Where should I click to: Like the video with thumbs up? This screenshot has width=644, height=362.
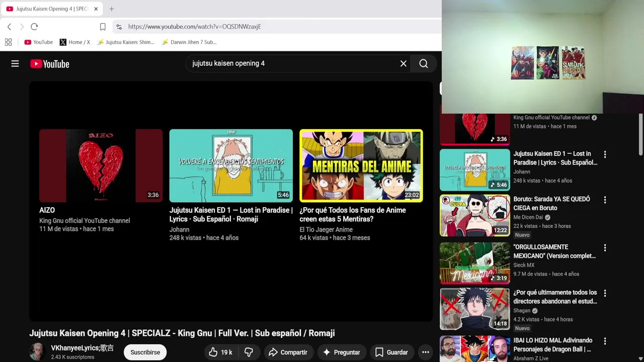(x=220, y=352)
